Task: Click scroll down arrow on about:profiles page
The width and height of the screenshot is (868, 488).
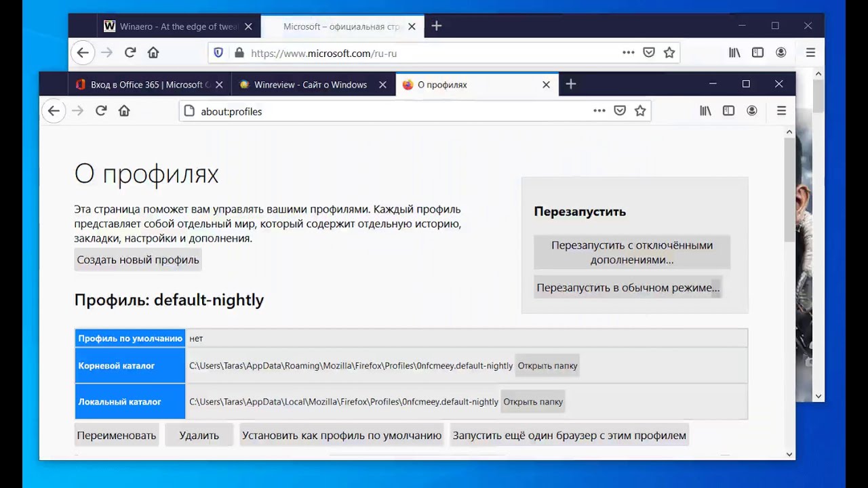Action: tap(789, 454)
